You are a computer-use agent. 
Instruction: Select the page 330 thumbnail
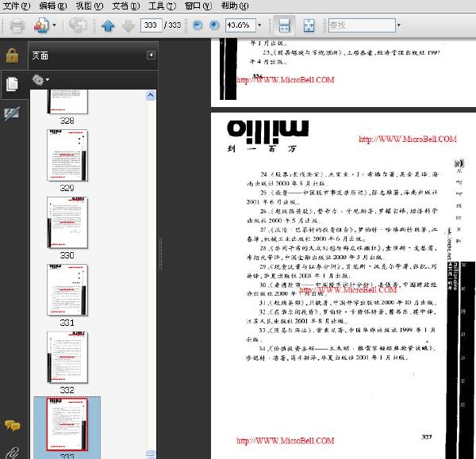coord(67,223)
